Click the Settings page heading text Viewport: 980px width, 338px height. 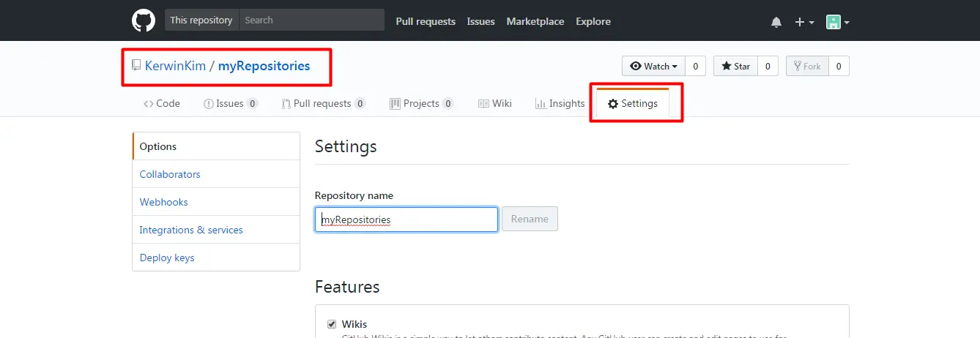(x=346, y=146)
